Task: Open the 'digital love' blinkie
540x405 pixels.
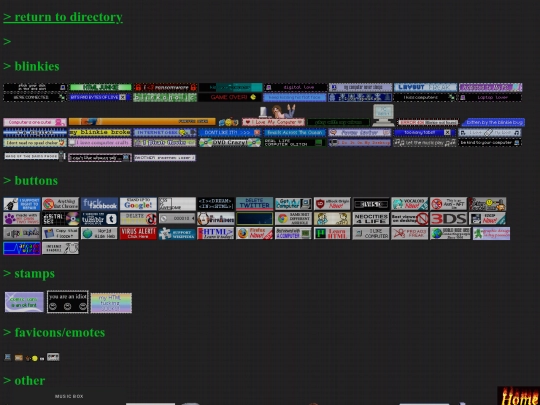Action: (x=295, y=87)
